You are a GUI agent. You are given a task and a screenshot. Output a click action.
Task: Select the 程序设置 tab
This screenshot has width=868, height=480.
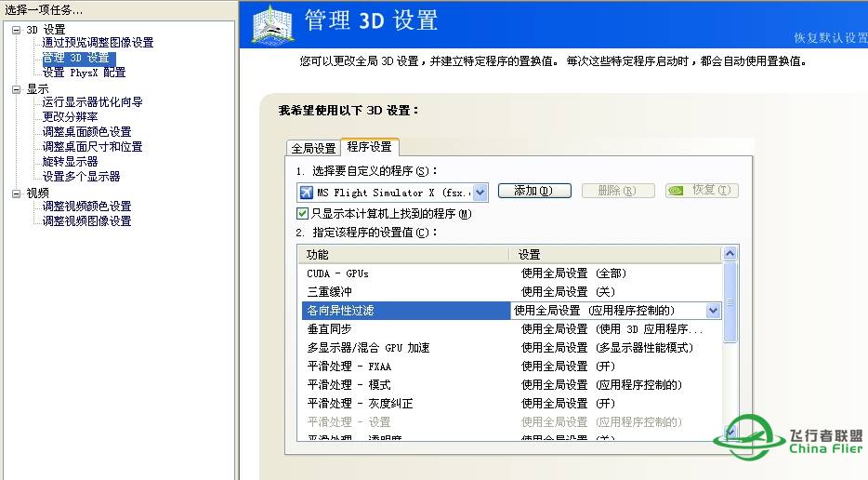(369, 146)
